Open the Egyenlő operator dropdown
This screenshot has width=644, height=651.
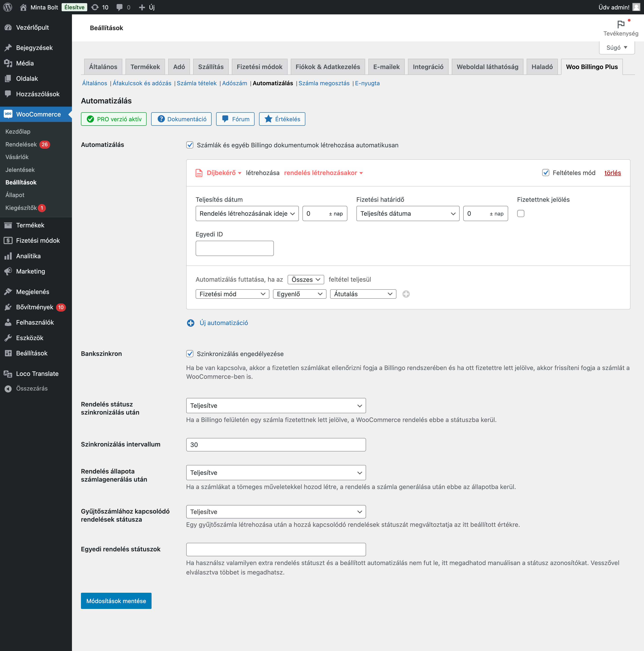pyautogui.click(x=300, y=294)
